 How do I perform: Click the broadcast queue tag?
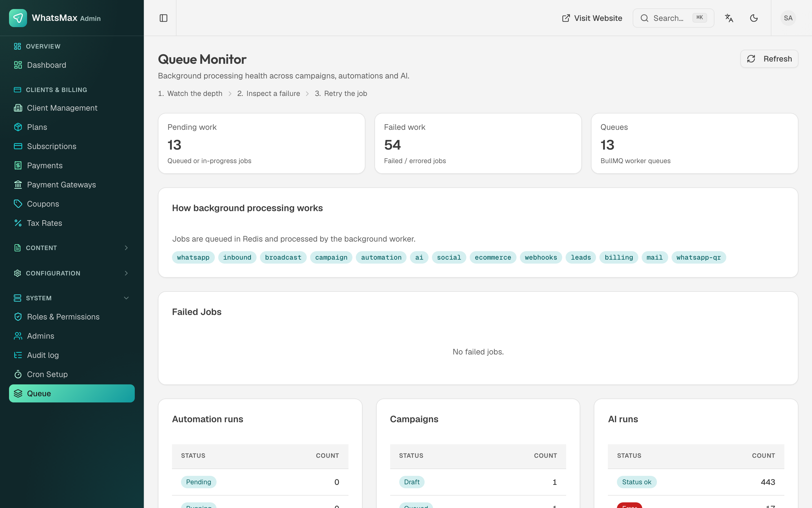point(283,257)
